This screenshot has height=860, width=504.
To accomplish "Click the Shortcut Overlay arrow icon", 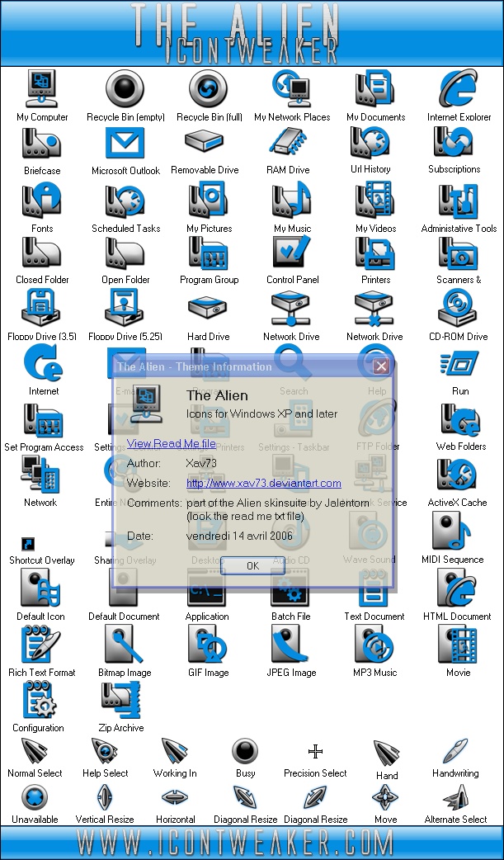I will (x=27, y=544).
